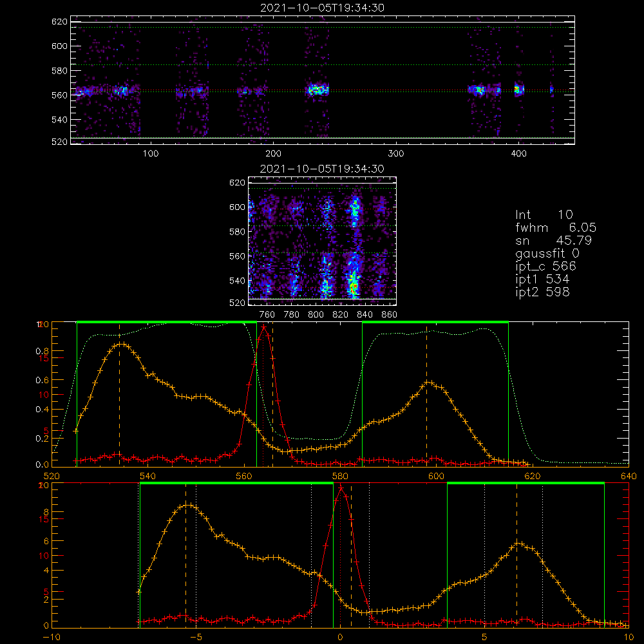
Task: Click the 760 label under the middle image
Action: click(x=267, y=315)
